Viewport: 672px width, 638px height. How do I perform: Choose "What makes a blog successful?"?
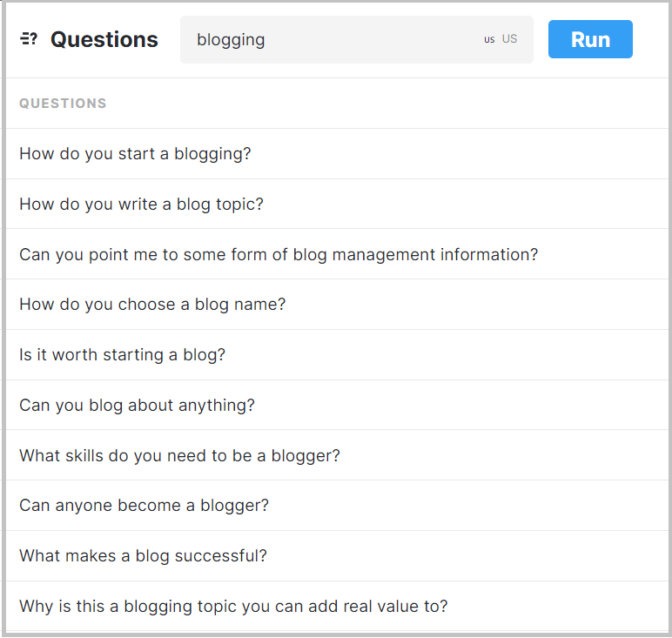(143, 556)
